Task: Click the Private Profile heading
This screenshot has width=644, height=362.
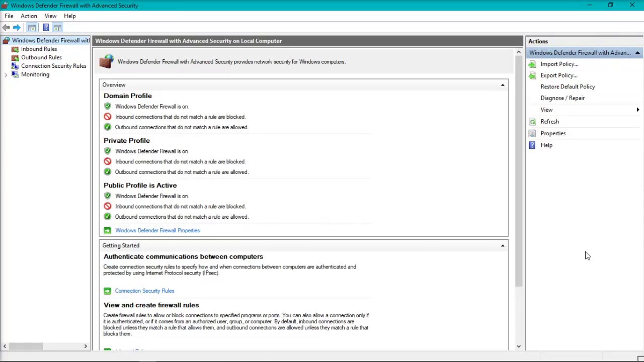Action: click(127, 140)
